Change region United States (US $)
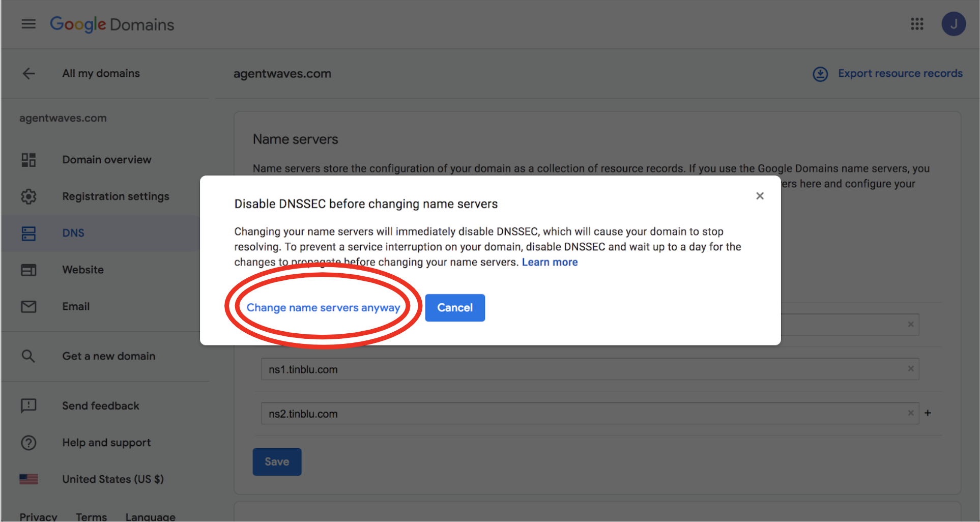Image resolution: width=980 pixels, height=522 pixels. click(113, 479)
